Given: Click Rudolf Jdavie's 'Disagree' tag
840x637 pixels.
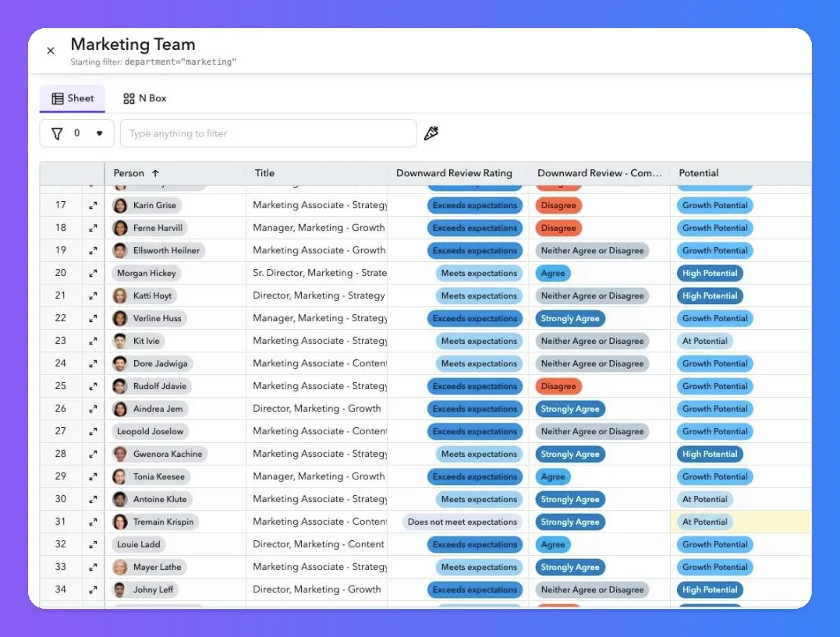Looking at the screenshot, I should [558, 386].
